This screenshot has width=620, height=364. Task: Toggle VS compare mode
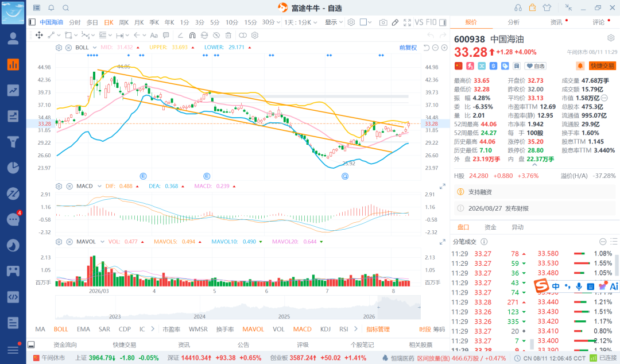(x=419, y=22)
